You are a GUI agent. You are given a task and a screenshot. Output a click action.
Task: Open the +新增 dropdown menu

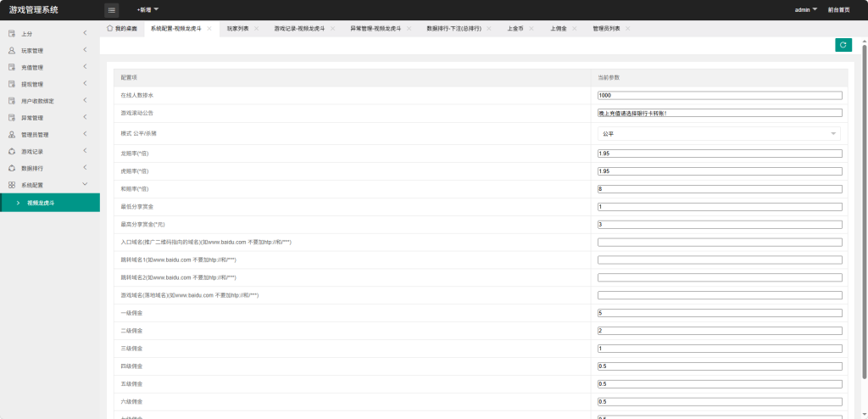(x=147, y=10)
